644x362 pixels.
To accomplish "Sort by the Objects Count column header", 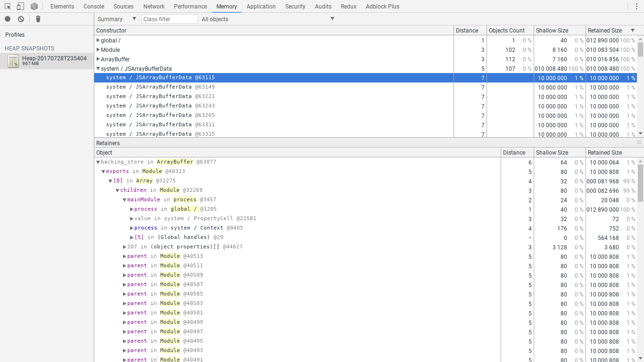I will 510,30.
